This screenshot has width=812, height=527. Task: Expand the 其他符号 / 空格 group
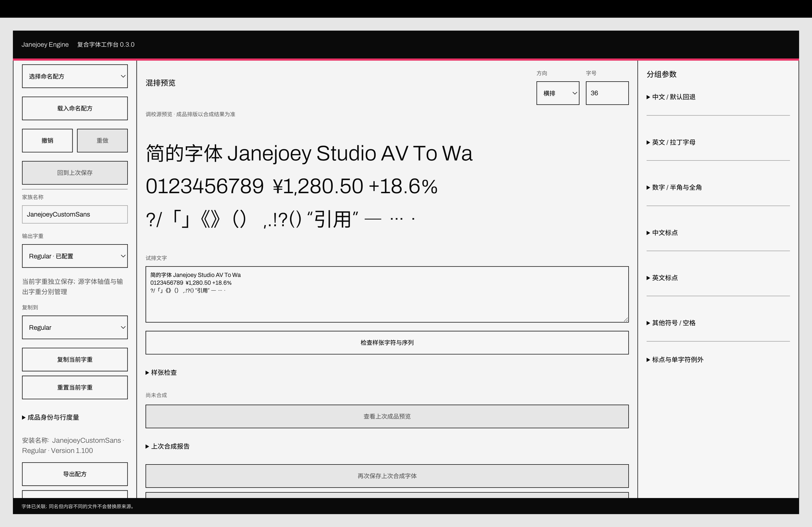coord(671,323)
